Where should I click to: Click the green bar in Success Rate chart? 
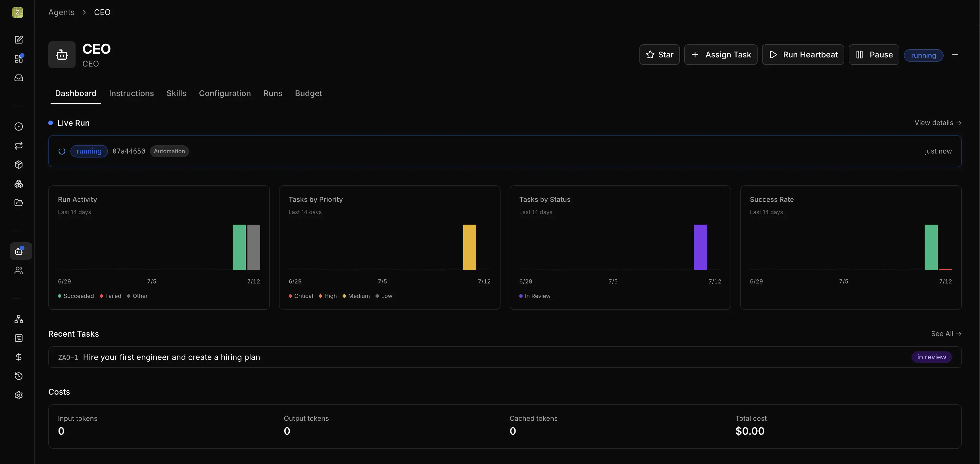pos(931,247)
